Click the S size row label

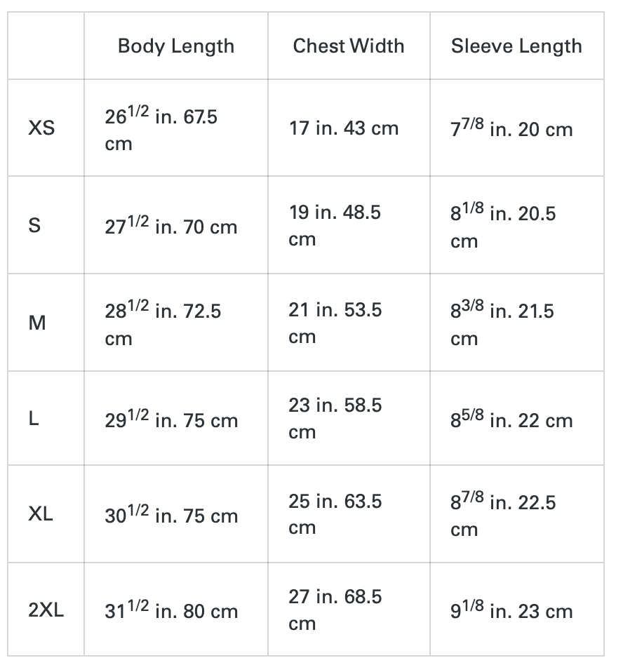[x=34, y=225]
